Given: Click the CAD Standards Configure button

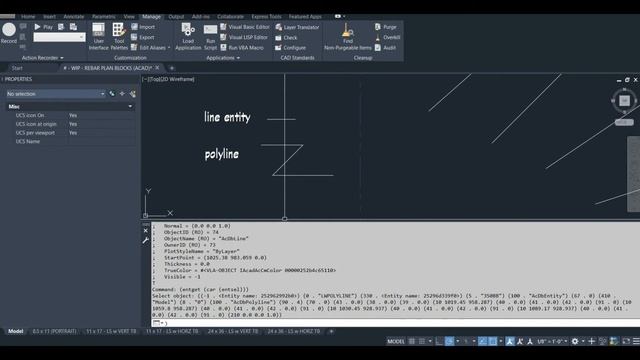Looking at the screenshot, I should 290,48.
